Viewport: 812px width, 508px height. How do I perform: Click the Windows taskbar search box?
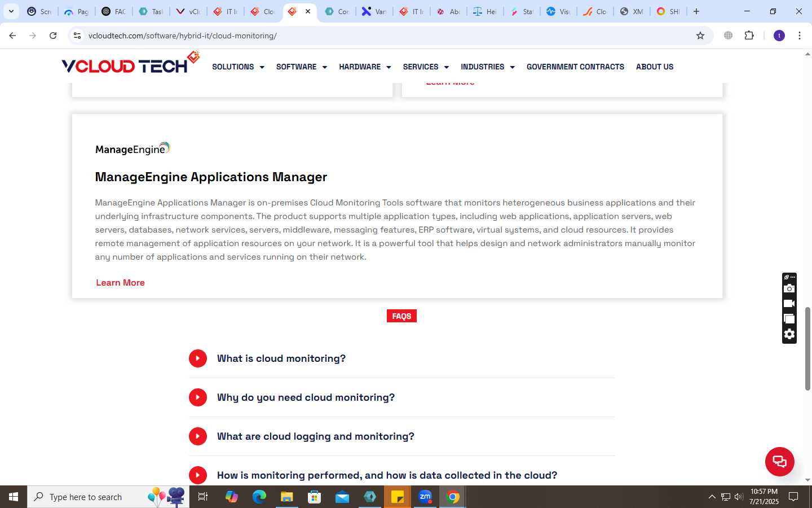pyautogui.click(x=108, y=497)
